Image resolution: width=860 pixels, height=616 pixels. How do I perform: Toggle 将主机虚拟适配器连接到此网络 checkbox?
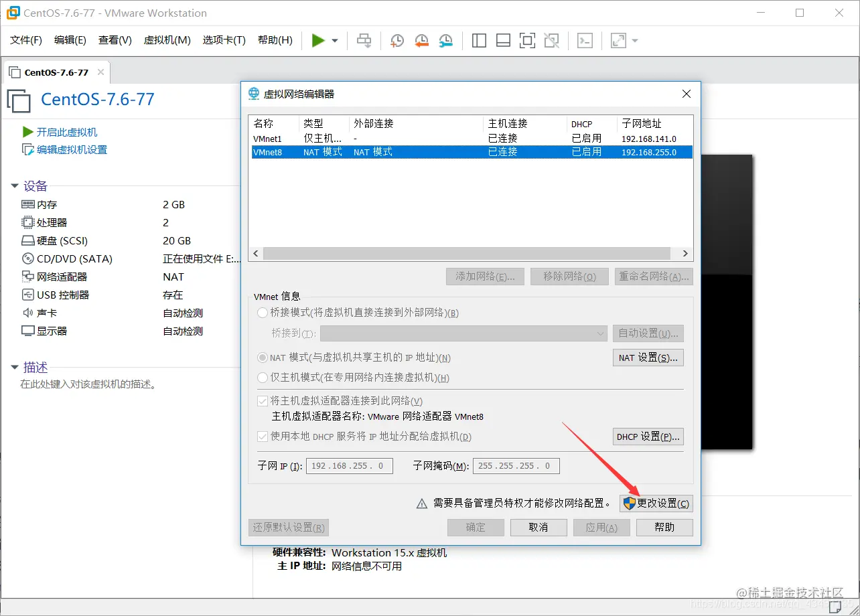[263, 401]
